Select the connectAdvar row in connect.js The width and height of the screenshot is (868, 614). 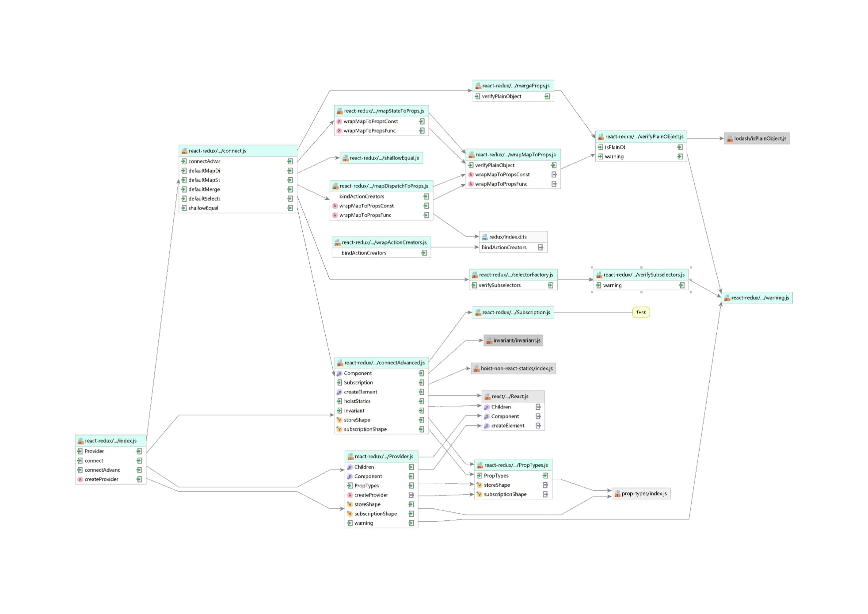tap(238, 162)
